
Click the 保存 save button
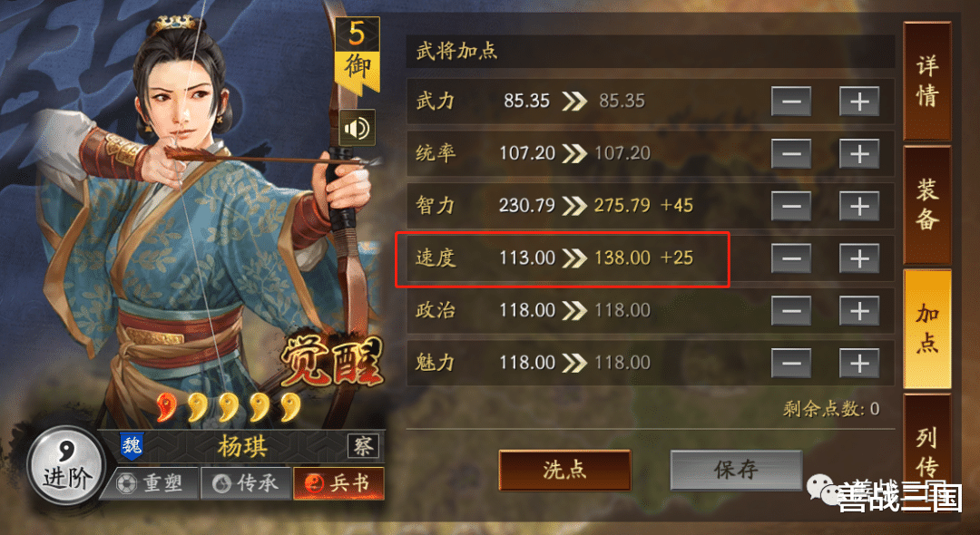click(x=736, y=470)
